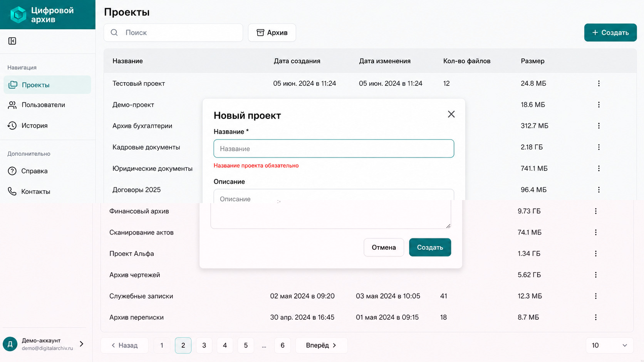Click the Вперёд next page button
The image size is (644, 362).
pyautogui.click(x=321, y=345)
